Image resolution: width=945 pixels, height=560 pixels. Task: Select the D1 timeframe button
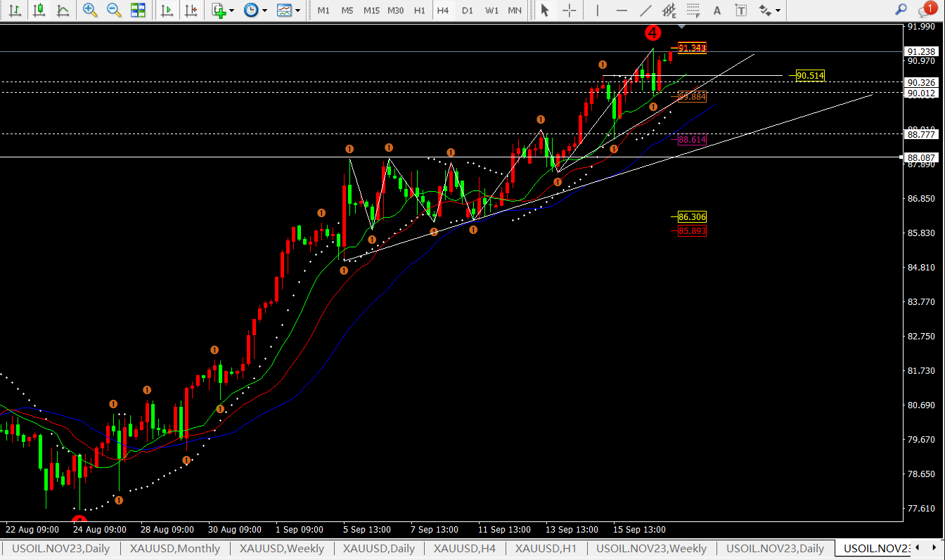click(x=467, y=11)
